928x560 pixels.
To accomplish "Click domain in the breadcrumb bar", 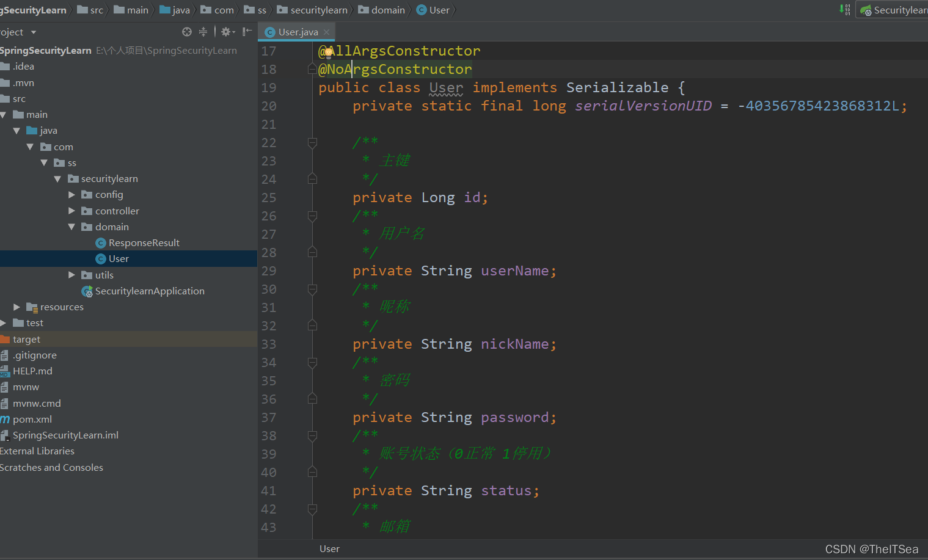I will click(381, 10).
